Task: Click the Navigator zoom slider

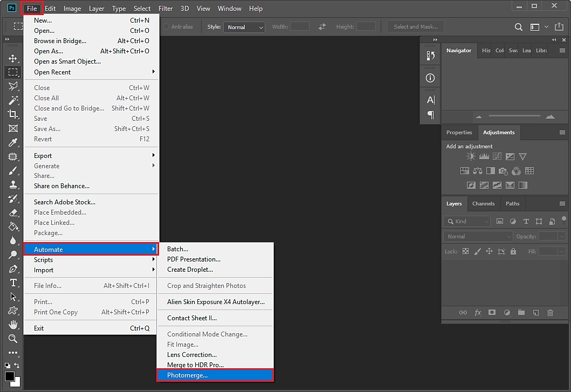Action: [x=514, y=116]
